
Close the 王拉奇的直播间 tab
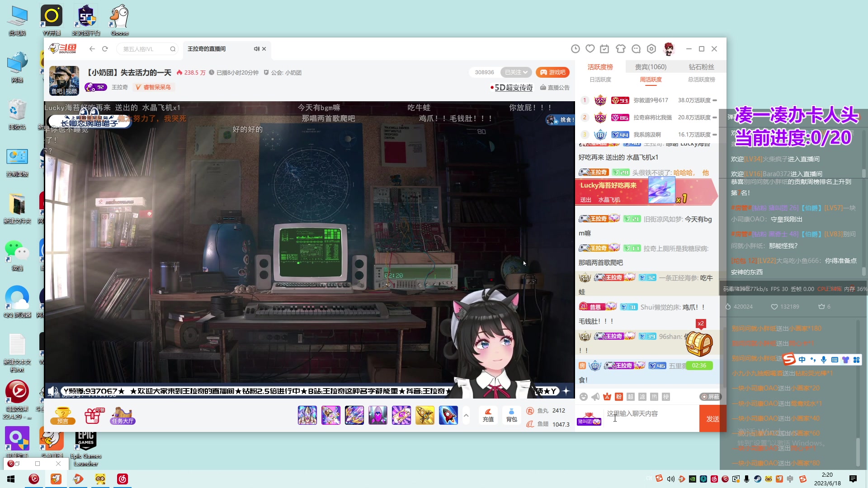tap(264, 49)
